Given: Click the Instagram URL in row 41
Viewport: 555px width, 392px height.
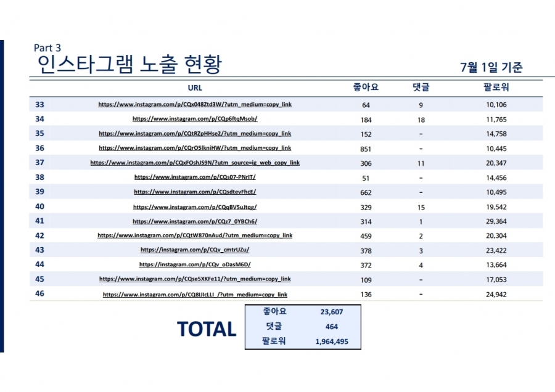Looking at the screenshot, I should 195,222.
